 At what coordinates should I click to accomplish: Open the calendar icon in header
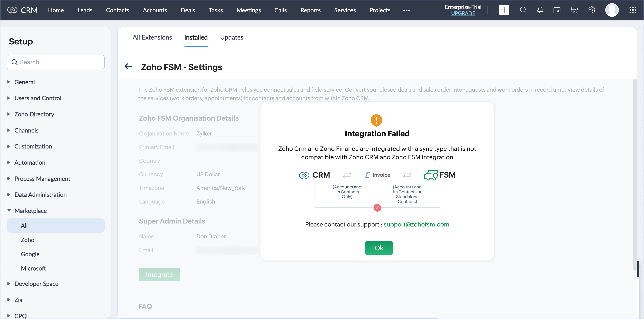click(x=557, y=10)
